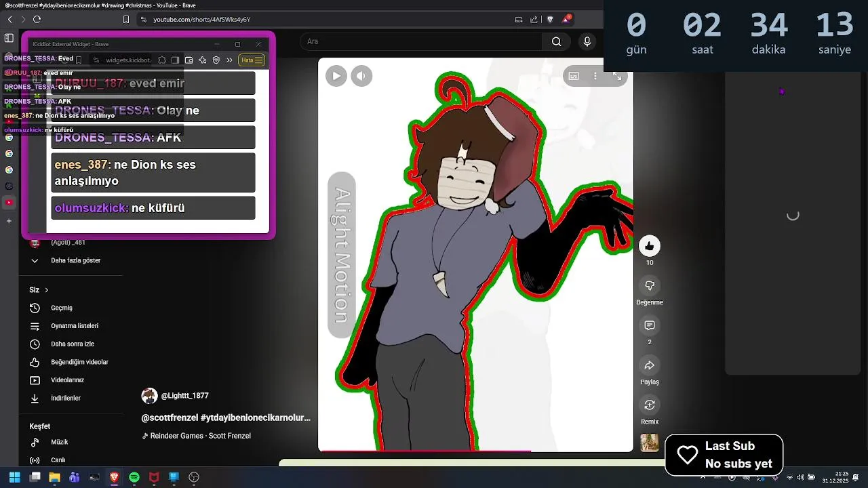
Task: Bookmark this page in the main Brave window
Action: (125, 20)
